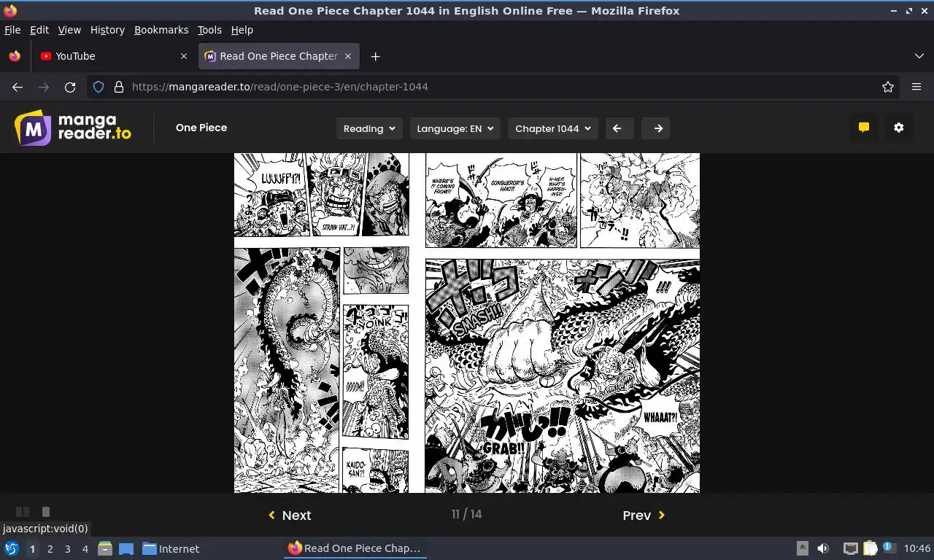This screenshot has height=560, width=934.
Task: Expand the Chapter 1044 selector
Action: tap(553, 128)
